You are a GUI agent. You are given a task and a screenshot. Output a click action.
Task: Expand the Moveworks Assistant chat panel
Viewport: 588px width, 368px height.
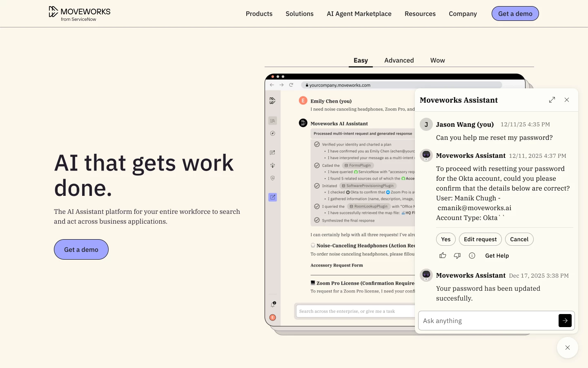point(552,100)
